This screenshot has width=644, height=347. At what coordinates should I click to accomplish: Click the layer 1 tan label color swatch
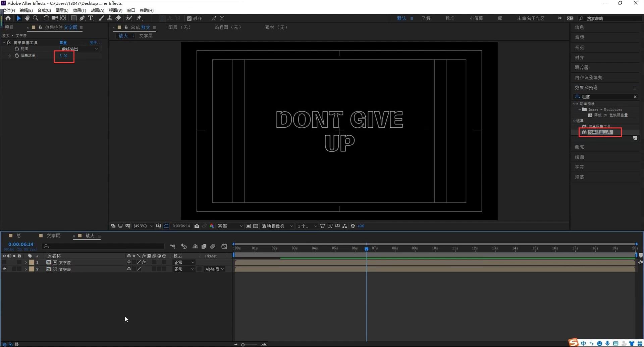click(x=32, y=262)
